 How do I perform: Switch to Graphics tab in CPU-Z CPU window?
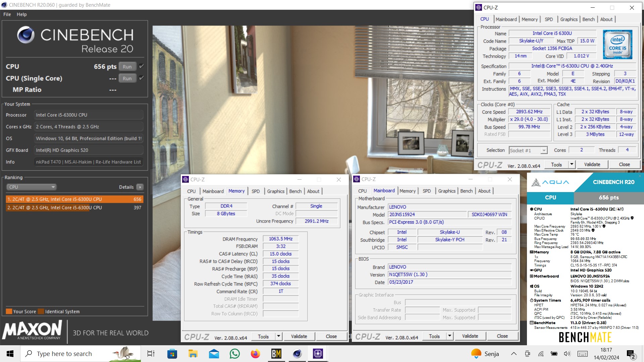(569, 19)
